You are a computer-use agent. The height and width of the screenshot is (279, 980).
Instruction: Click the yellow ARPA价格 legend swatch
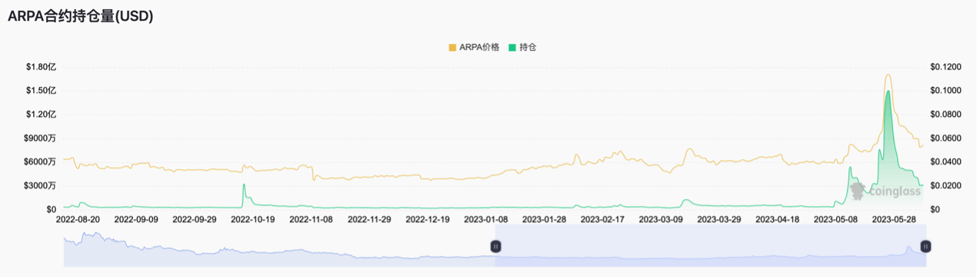click(452, 48)
